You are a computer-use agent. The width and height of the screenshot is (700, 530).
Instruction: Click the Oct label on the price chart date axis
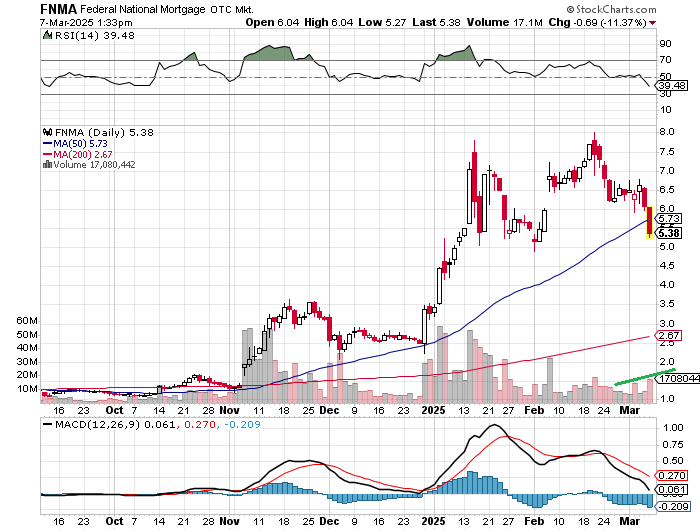click(114, 410)
